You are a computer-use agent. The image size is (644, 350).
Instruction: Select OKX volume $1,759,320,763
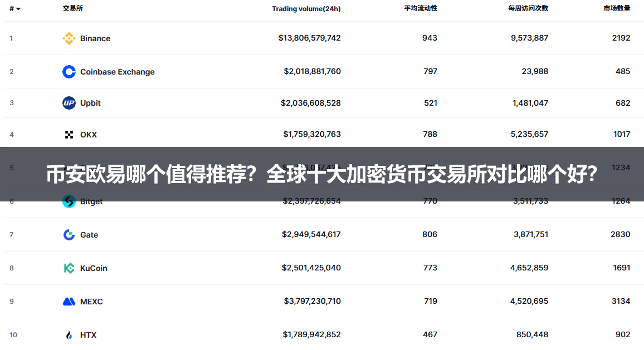312,134
